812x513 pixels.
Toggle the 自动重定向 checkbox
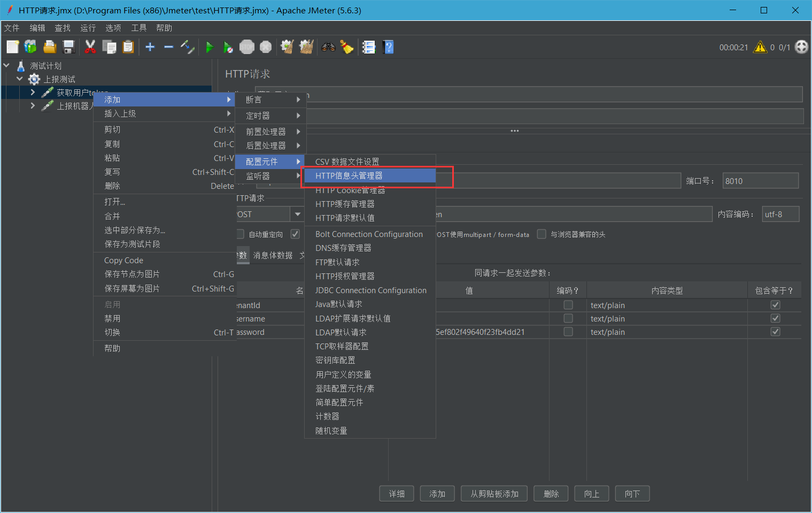(x=240, y=234)
